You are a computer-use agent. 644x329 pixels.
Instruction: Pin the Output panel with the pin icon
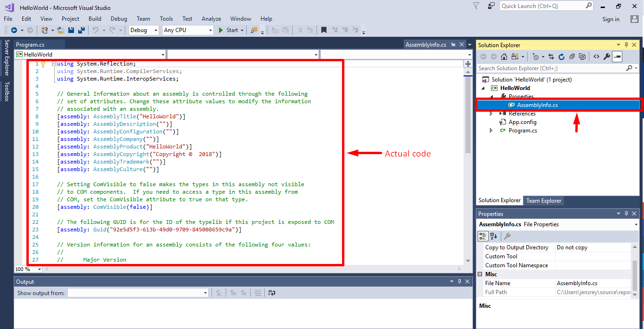pos(460,281)
